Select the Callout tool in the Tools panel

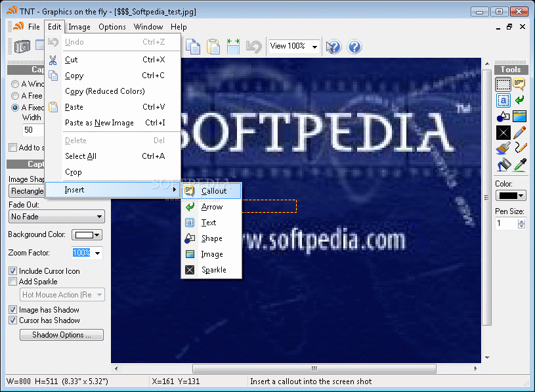pos(519,84)
